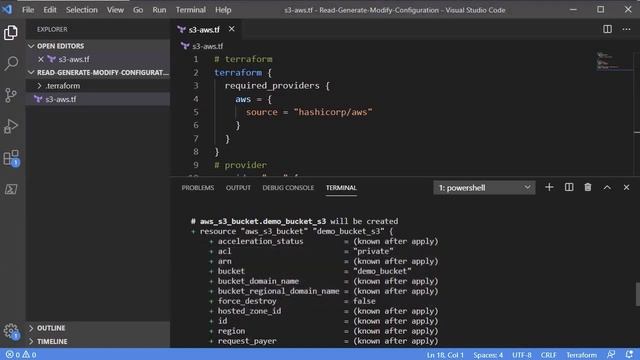
Task: Open the feedback icon in status bar
Action: tap(611, 354)
